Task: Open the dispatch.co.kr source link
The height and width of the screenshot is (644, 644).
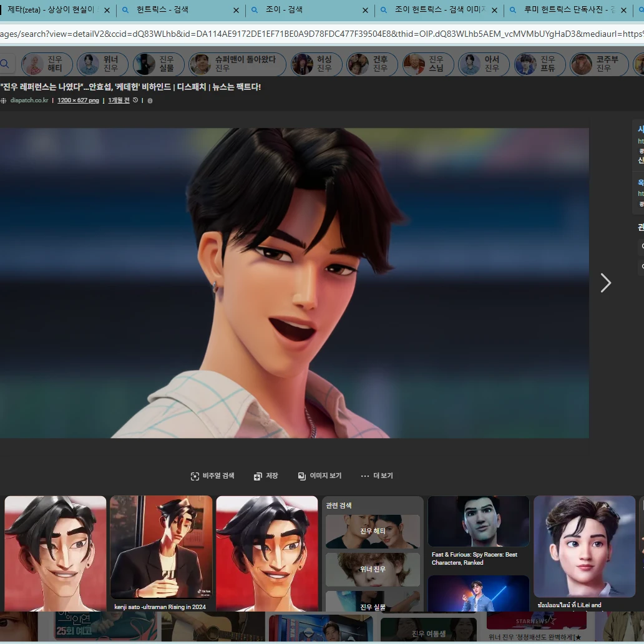Action: pyautogui.click(x=29, y=100)
